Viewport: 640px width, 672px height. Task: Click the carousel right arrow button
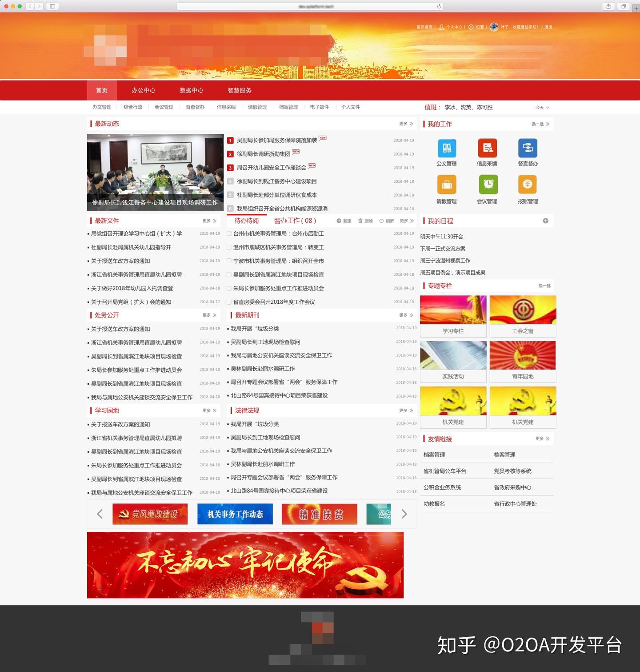click(404, 514)
